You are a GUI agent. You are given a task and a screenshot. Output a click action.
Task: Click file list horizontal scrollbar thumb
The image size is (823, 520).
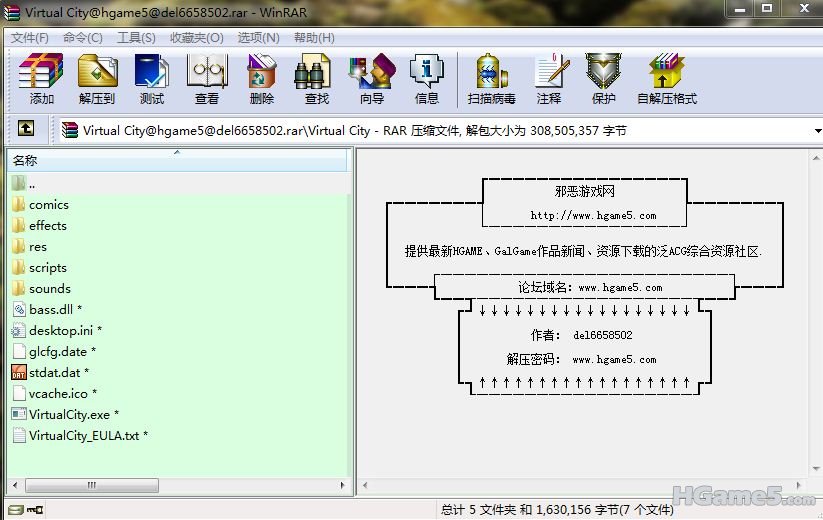[x=91, y=485]
